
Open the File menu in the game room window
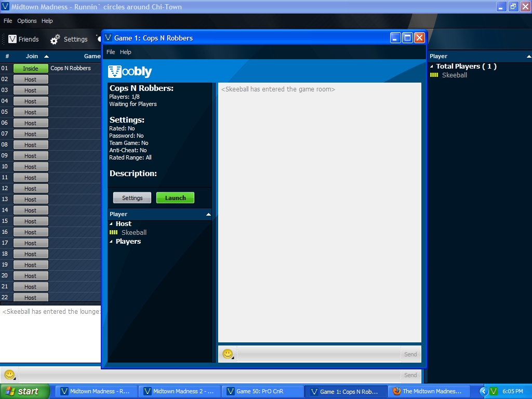click(111, 52)
